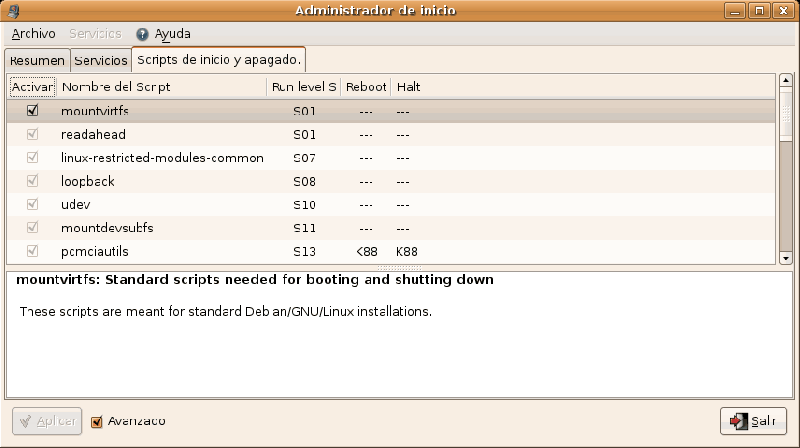
Task: Switch to the Servicios tab
Action: coord(101,60)
